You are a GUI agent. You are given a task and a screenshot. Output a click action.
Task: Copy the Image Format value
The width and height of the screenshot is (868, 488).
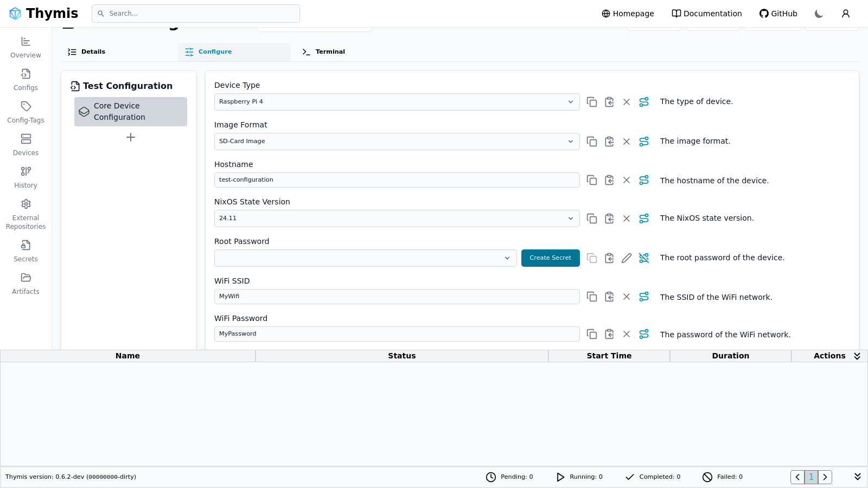[592, 142]
